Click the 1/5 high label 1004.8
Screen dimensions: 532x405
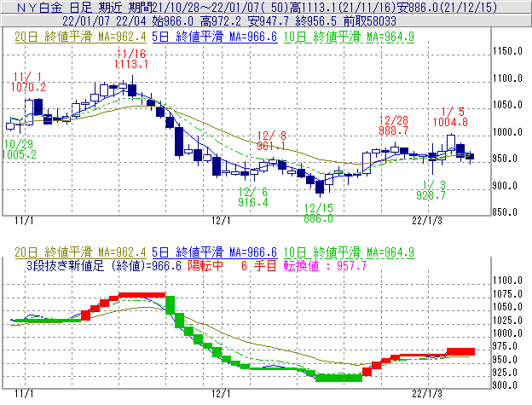pyautogui.click(x=450, y=122)
